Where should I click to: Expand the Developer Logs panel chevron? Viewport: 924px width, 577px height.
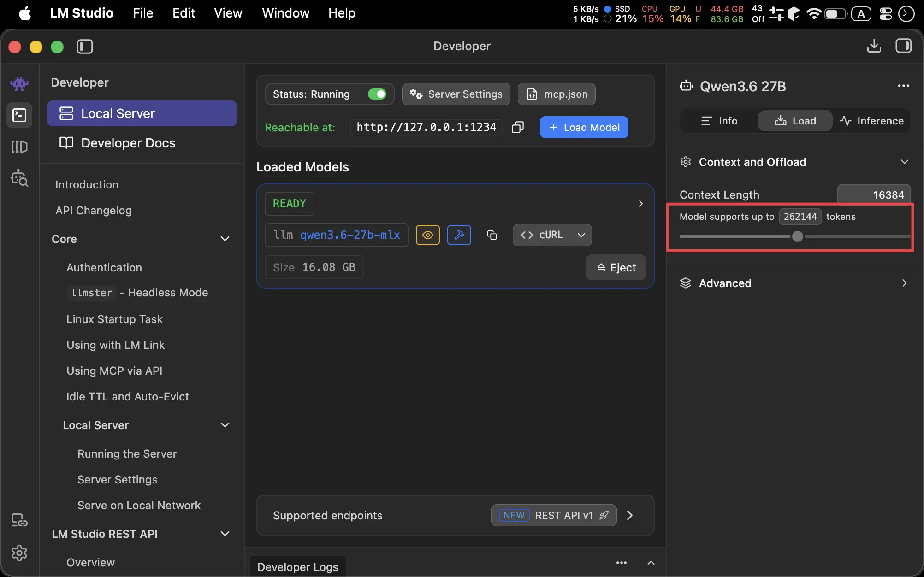pyautogui.click(x=651, y=563)
